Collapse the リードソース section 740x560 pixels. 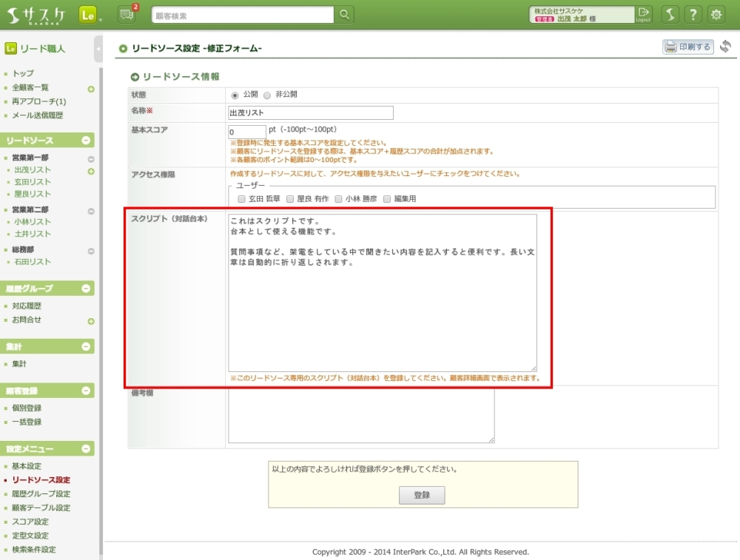coord(86,140)
